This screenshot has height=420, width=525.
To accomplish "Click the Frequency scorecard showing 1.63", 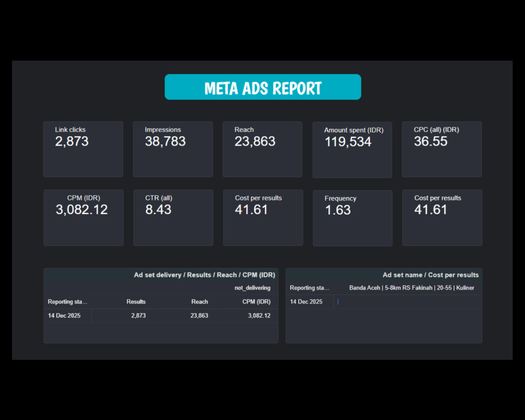I will tap(352, 218).
